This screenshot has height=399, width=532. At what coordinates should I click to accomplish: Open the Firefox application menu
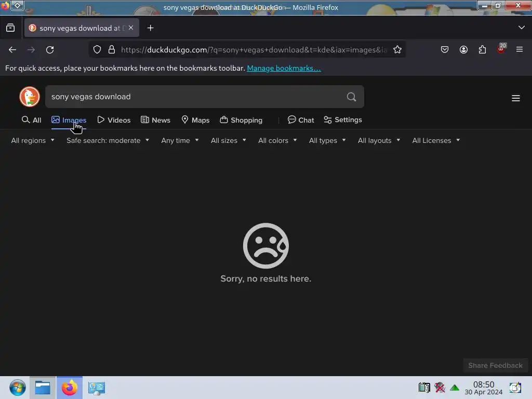520,49
